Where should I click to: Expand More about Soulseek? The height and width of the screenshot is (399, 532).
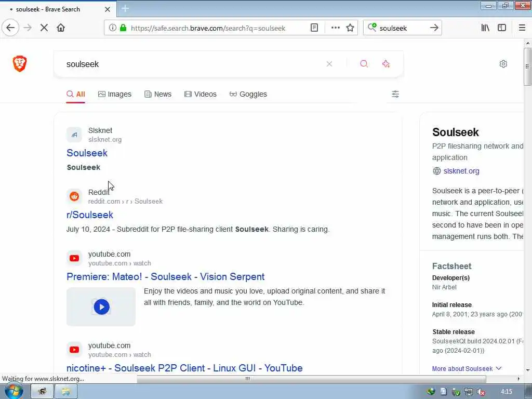(467, 368)
